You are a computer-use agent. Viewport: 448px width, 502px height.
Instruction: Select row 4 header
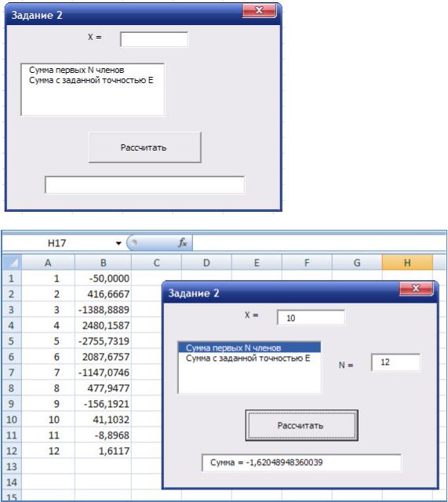pos(12,326)
